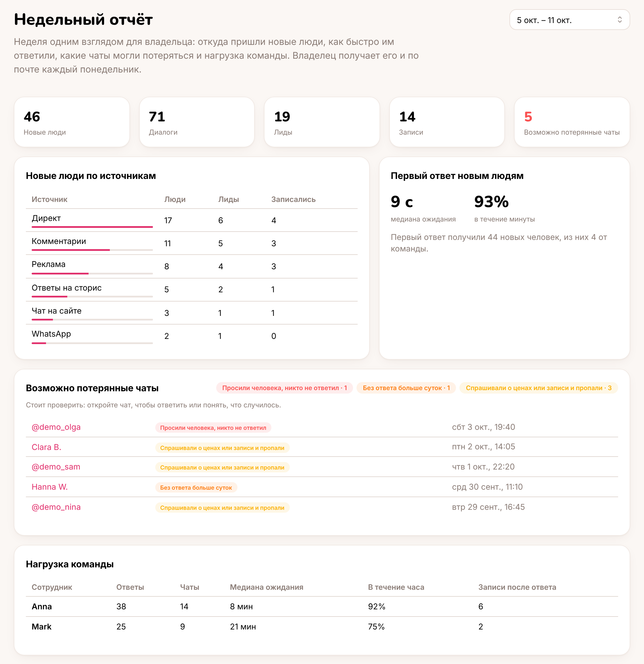Click timestamp сбт 3 окт., 19:40
Image resolution: width=644 pixels, height=664 pixels.
484,427
